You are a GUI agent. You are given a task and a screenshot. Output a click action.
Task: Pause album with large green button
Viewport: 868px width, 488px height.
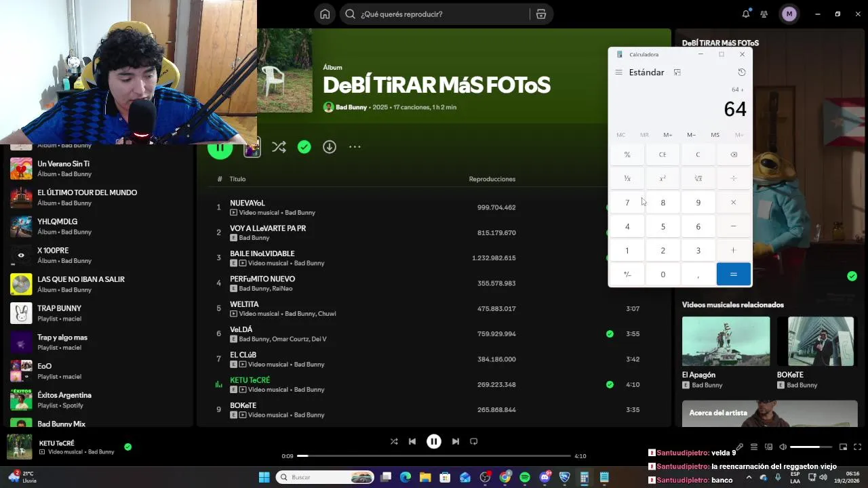click(220, 147)
